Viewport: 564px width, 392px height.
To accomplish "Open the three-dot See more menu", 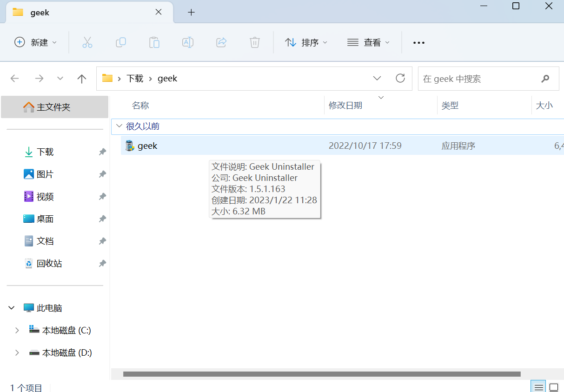I will [x=419, y=43].
